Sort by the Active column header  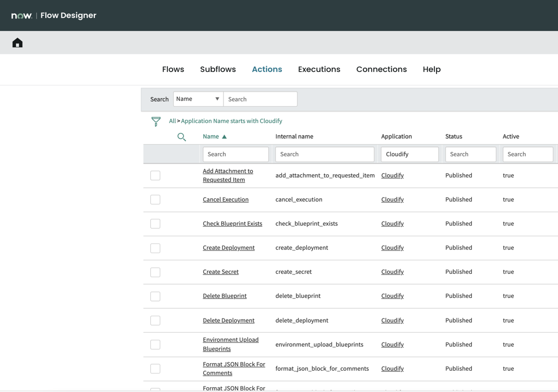click(x=511, y=137)
